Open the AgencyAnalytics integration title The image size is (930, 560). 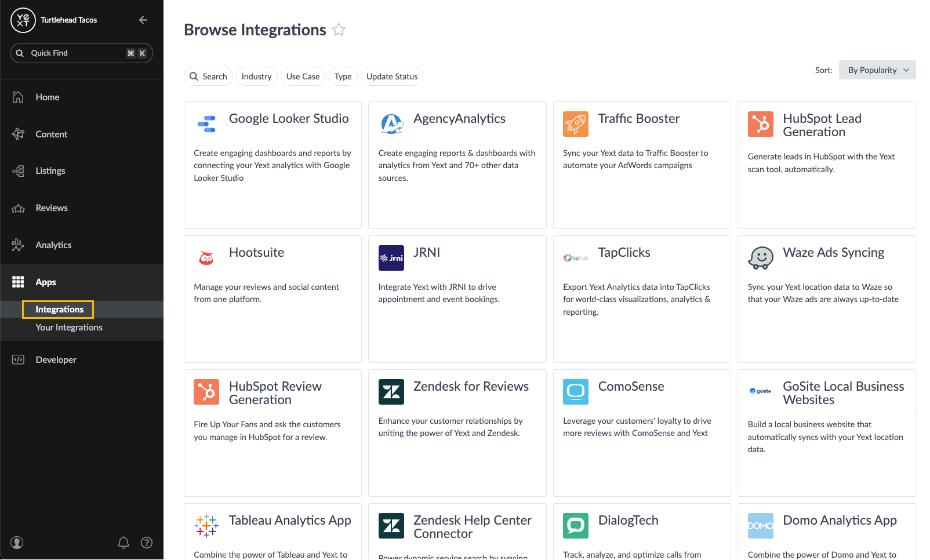[459, 119]
